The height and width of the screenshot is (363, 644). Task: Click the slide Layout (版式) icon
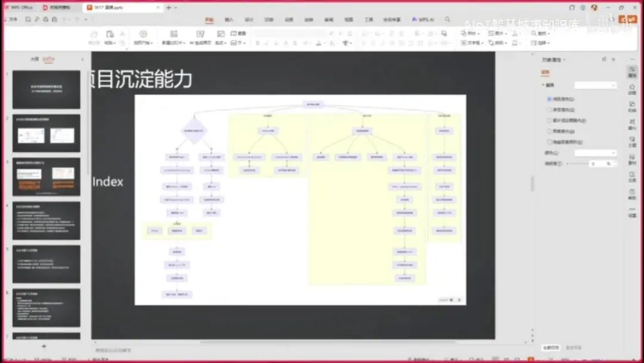point(221,34)
